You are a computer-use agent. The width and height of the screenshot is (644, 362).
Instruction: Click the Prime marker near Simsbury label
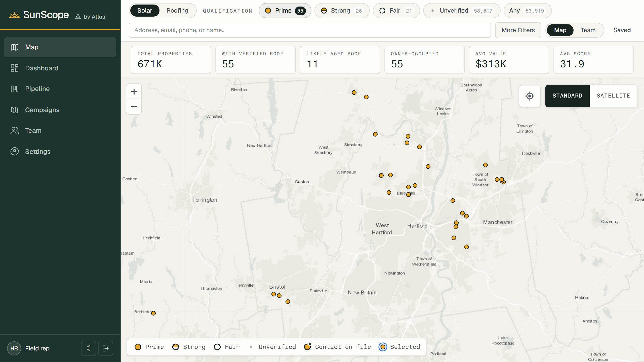(375, 134)
